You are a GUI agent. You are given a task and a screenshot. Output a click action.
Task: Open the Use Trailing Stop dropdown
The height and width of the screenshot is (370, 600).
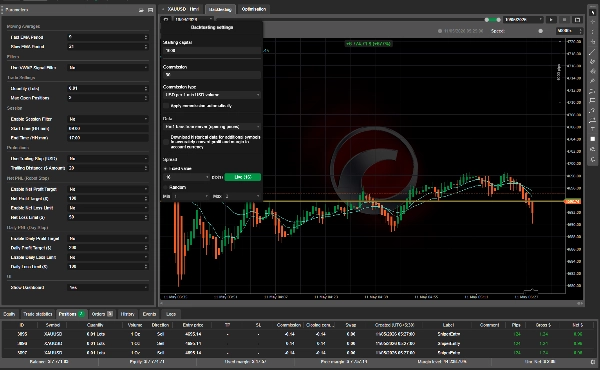point(108,158)
